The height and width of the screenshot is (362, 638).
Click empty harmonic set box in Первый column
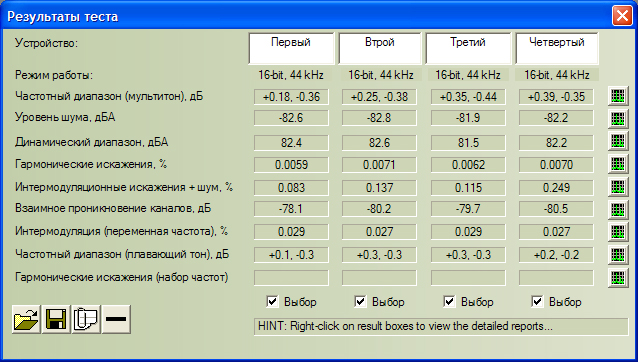pyautogui.click(x=291, y=278)
